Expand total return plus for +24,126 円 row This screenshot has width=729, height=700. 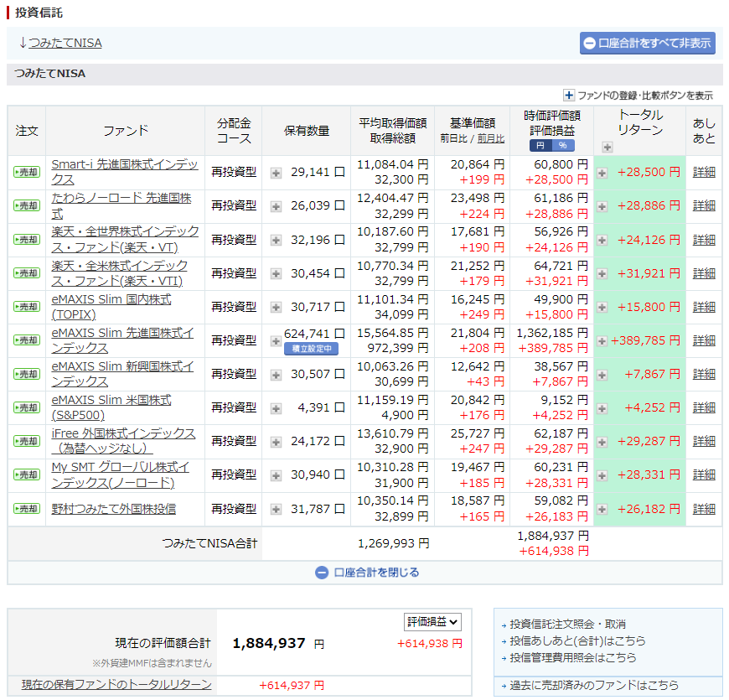point(602,241)
